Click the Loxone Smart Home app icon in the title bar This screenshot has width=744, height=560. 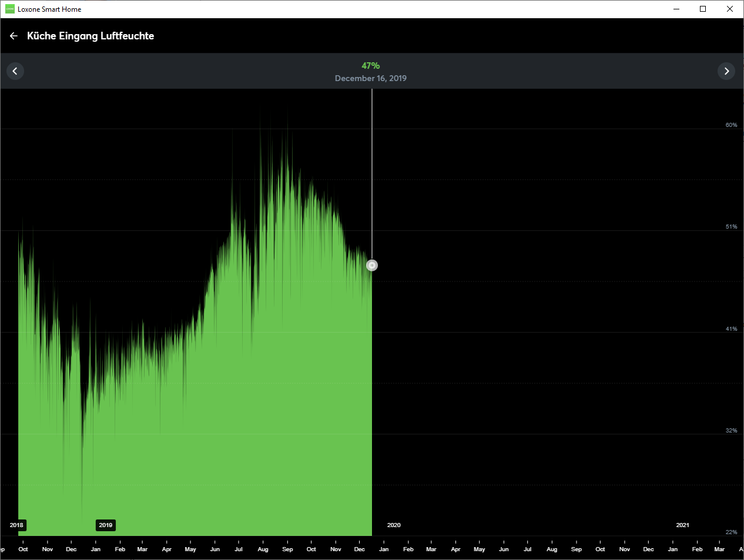pos(9,9)
